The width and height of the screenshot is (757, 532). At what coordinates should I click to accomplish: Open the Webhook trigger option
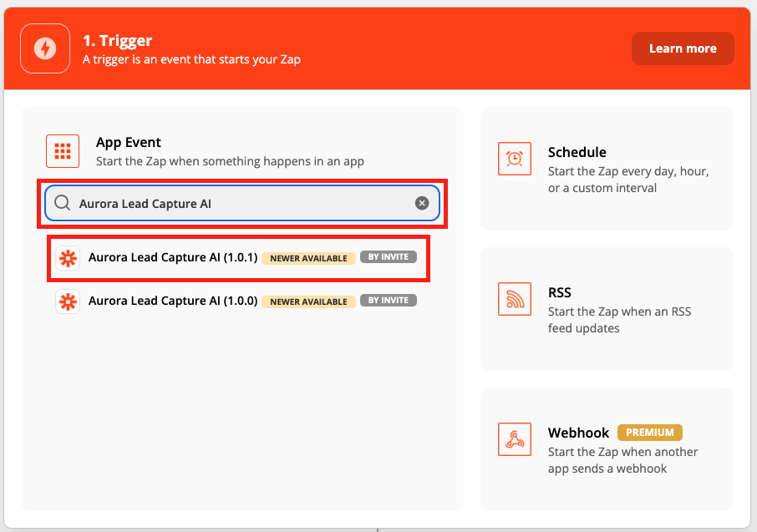click(606, 448)
